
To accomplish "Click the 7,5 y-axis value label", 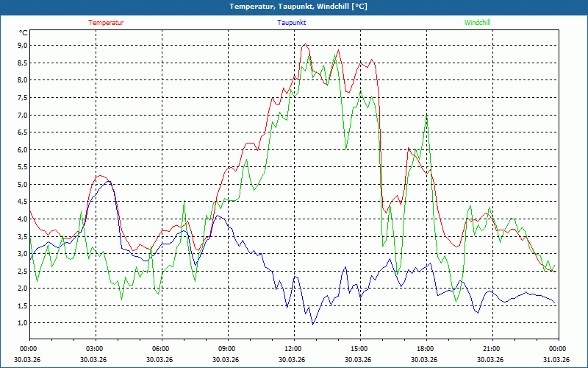I will (x=22, y=97).
